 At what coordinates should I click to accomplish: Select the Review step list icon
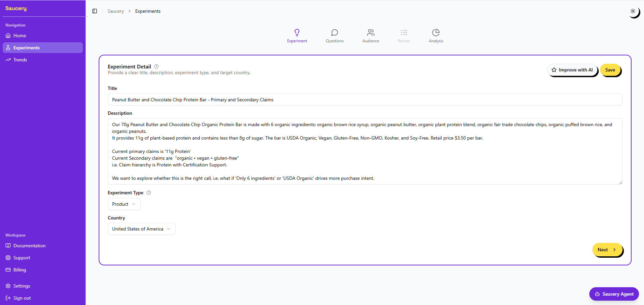tap(404, 33)
